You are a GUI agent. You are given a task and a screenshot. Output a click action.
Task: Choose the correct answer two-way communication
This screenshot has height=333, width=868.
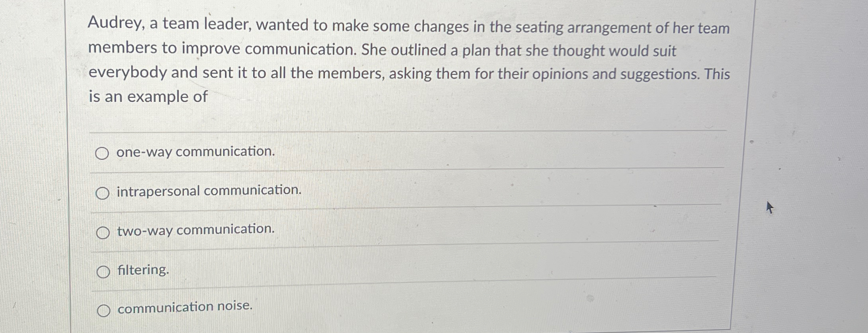click(103, 232)
